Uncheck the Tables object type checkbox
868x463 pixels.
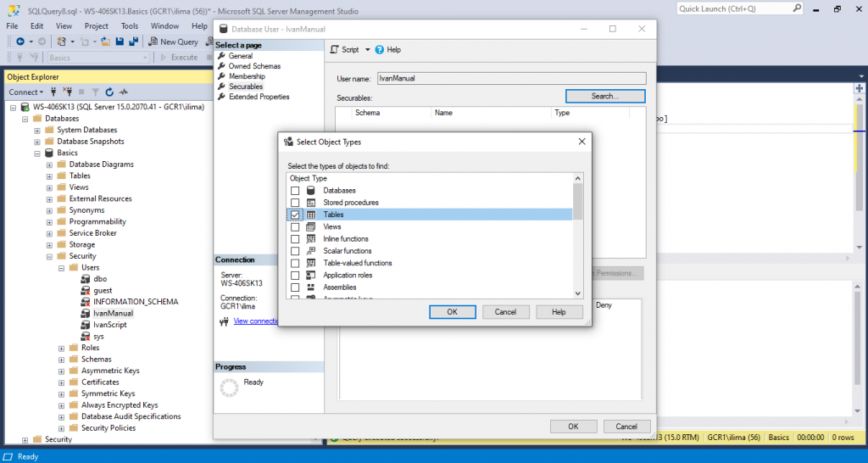click(x=295, y=215)
